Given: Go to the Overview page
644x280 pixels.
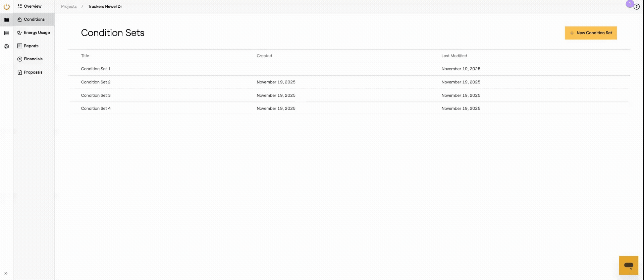Looking at the screenshot, I should 33,6.
